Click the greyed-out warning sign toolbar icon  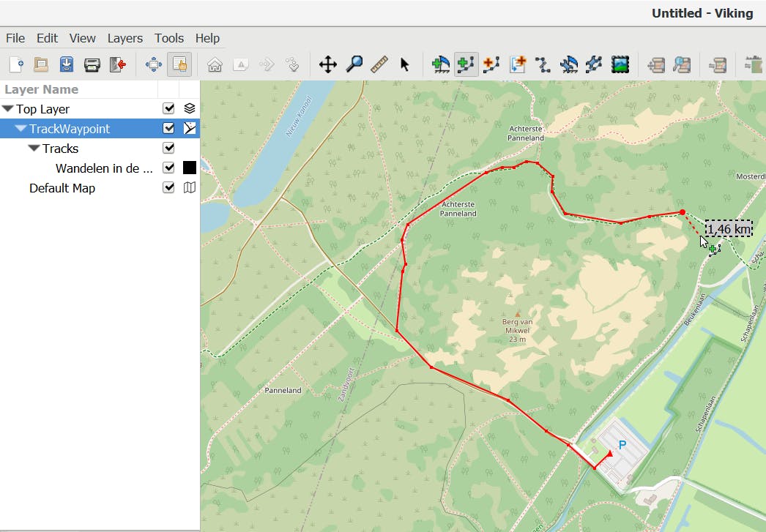click(x=241, y=64)
